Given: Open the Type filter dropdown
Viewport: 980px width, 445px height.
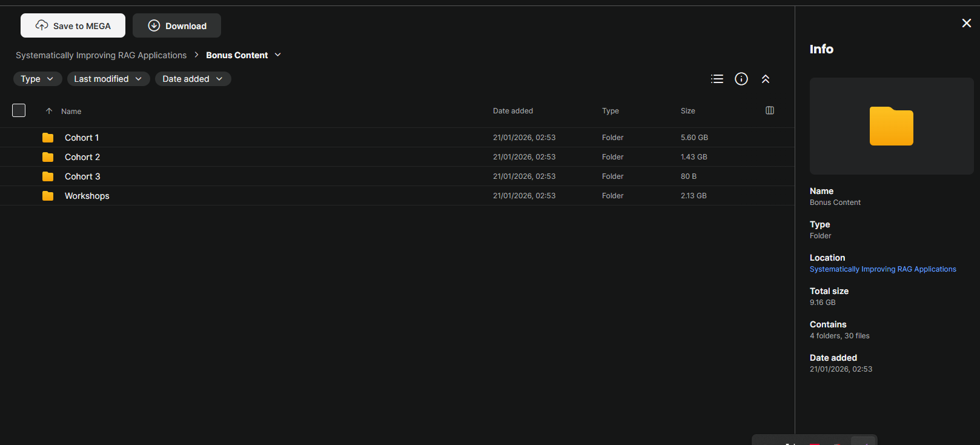Looking at the screenshot, I should 38,79.
